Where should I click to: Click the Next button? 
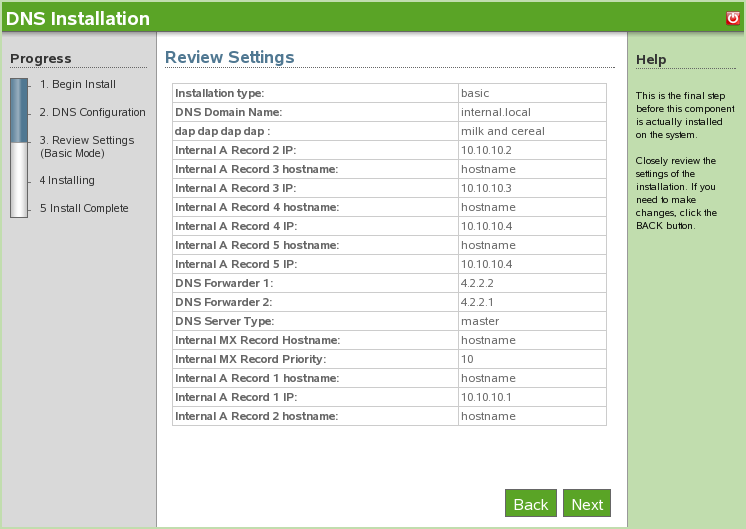(587, 503)
